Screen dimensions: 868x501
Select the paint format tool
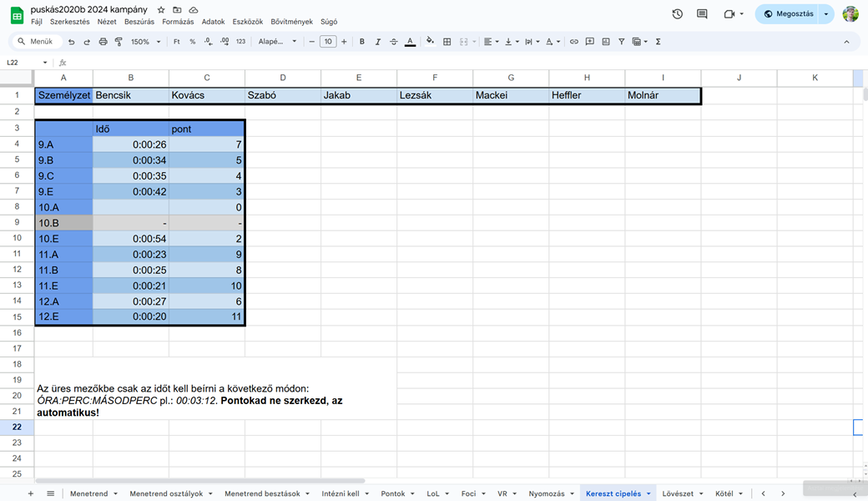pos(118,41)
